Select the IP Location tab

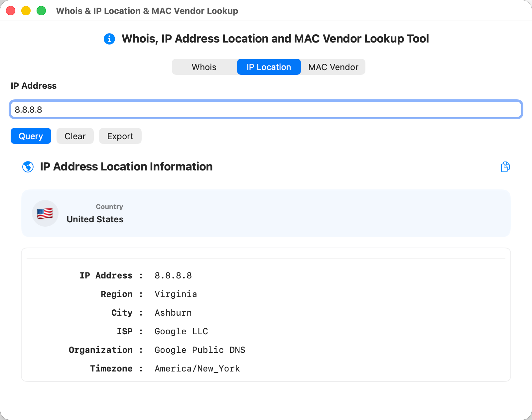pos(269,67)
